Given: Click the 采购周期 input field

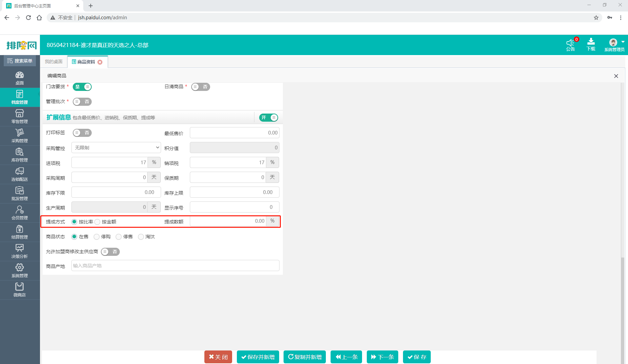Looking at the screenshot, I should [110, 177].
